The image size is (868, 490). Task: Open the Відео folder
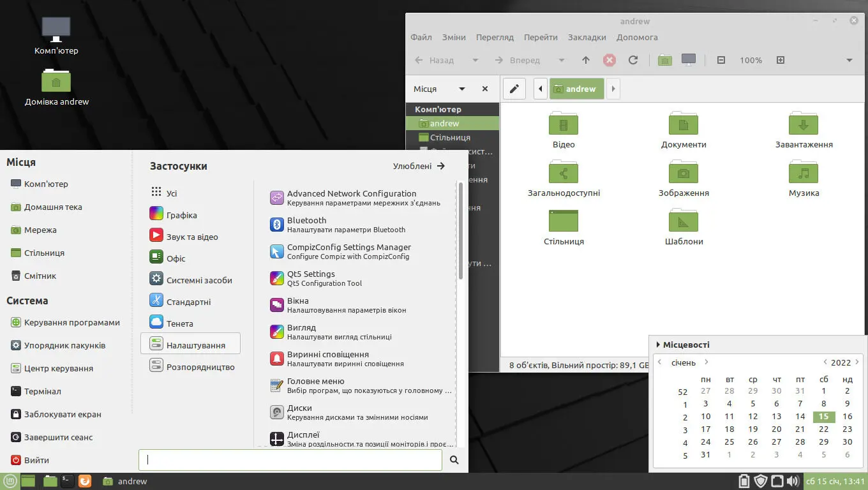(564, 130)
